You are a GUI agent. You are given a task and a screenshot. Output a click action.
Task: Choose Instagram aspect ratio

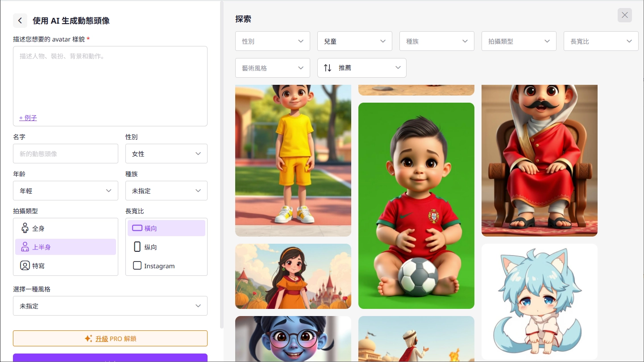coord(166,266)
